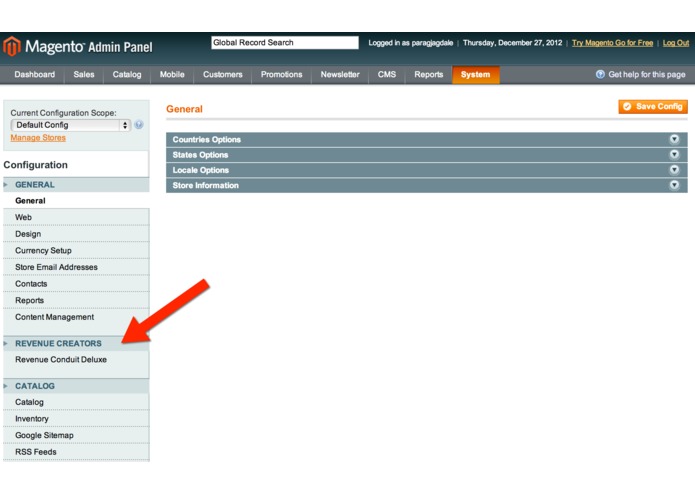
Task: Open the CMS menu
Action: point(387,74)
